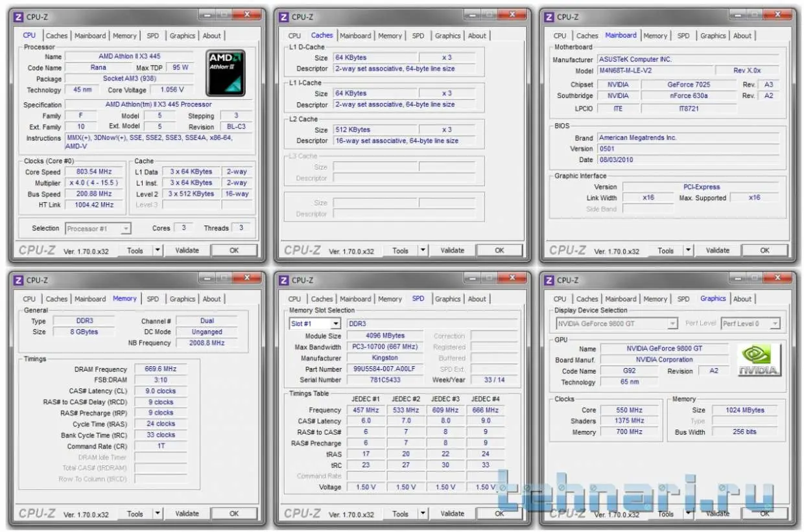The width and height of the screenshot is (804, 532).
Task: Click the L2 Cache size 512 KBytes field
Action: (375, 130)
